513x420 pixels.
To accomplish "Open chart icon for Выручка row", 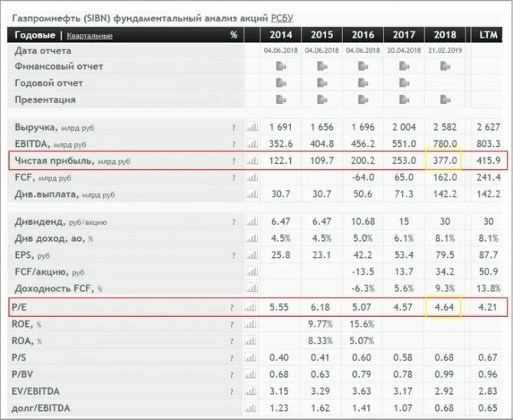I will click(x=252, y=127).
